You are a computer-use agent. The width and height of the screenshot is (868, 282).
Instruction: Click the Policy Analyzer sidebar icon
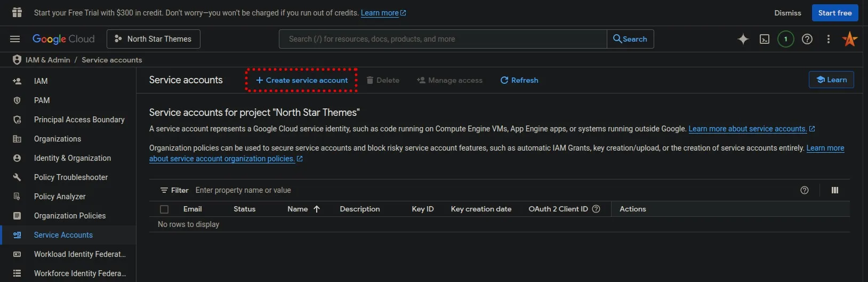tap(17, 197)
